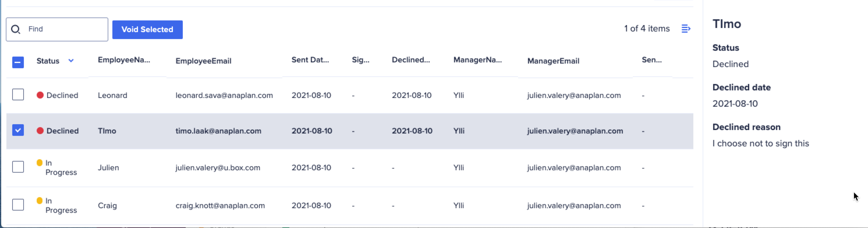This screenshot has height=228, width=868.
Task: Sort by the Sent Date column header
Action: 310,60
